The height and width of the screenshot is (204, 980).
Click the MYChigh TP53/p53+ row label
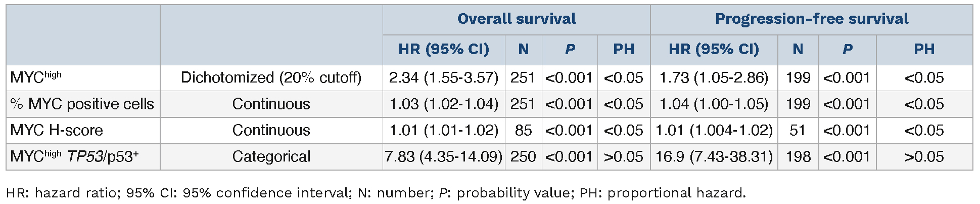[x=74, y=157]
